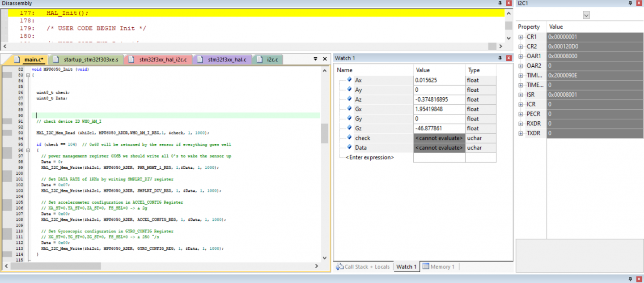The height and width of the screenshot is (283, 644).
Task: Collapse the if-block fold at line 96
Action: [x=28, y=150]
